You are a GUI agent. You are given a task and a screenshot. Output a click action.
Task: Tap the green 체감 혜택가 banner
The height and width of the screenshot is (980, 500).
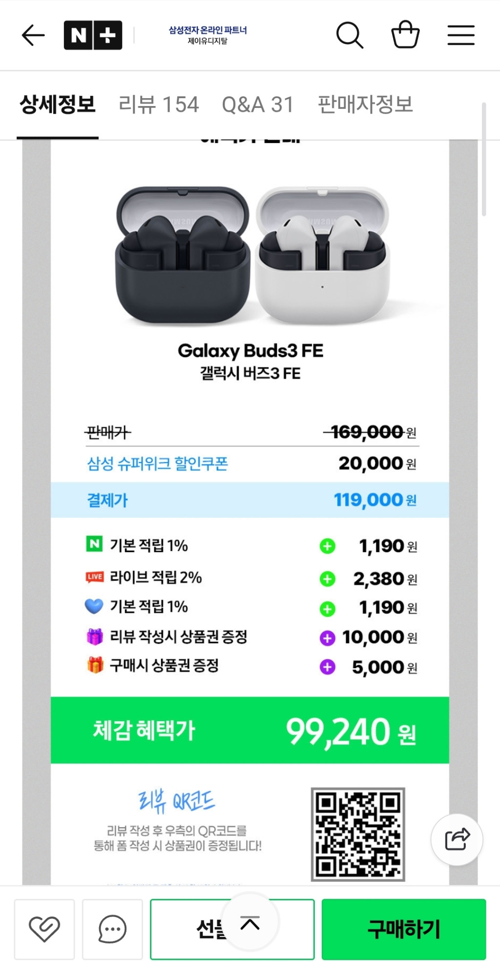250,730
